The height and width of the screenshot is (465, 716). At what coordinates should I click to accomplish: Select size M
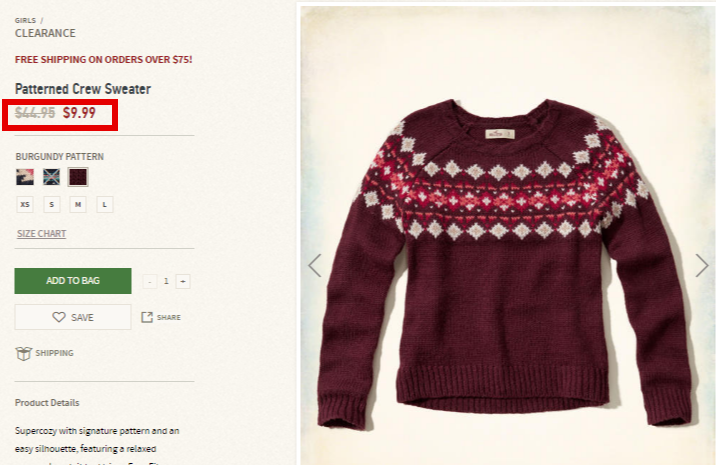pyautogui.click(x=78, y=205)
